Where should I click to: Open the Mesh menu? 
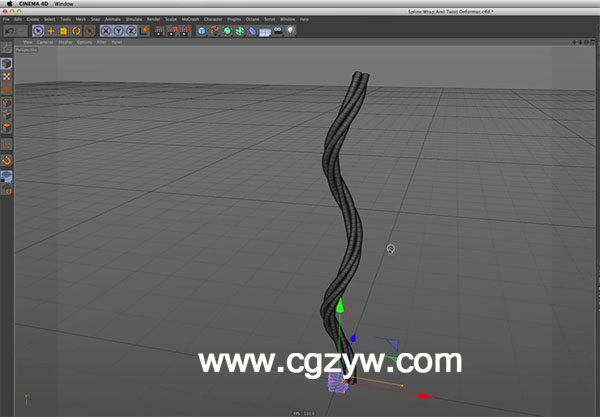[x=81, y=19]
